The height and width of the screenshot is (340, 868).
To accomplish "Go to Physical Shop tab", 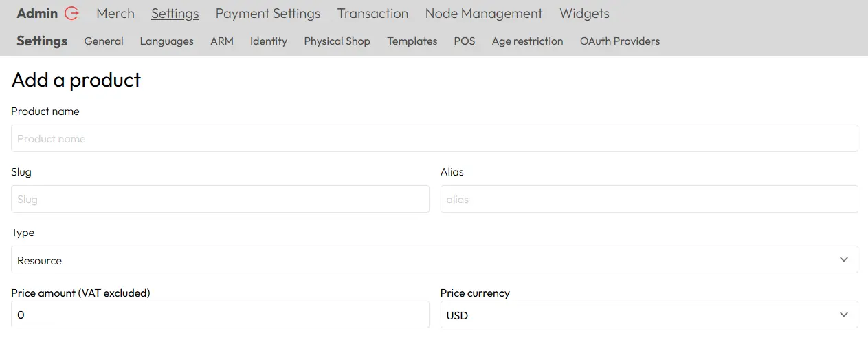I will [337, 41].
